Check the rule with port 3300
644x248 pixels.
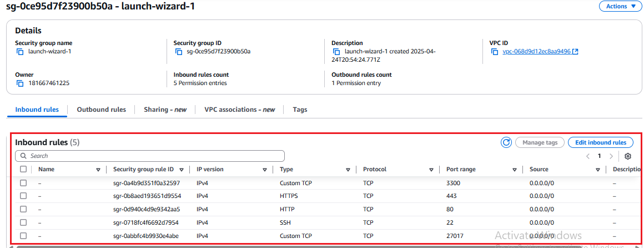23,182
